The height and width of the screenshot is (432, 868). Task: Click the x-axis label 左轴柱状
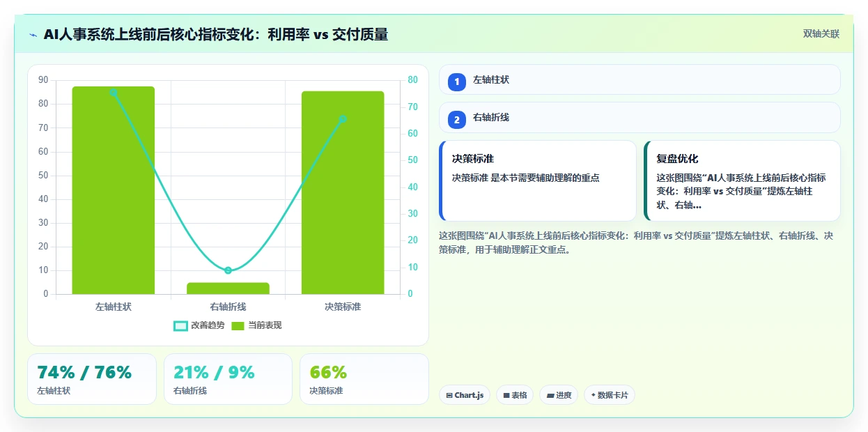[x=114, y=307]
